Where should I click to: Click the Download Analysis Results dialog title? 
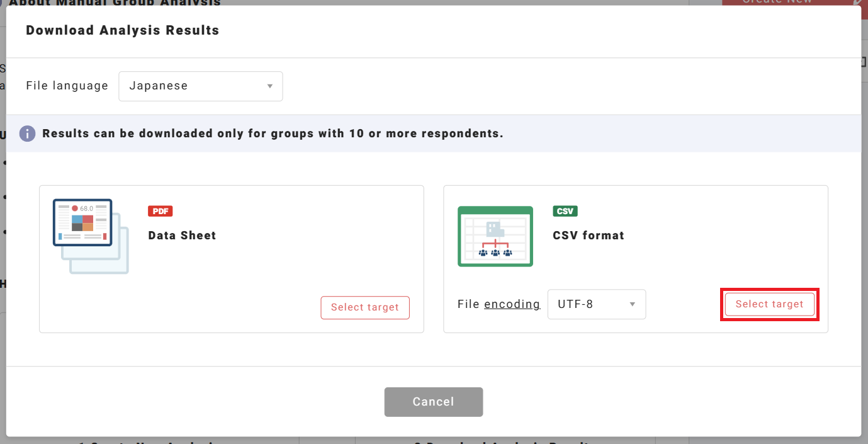click(x=123, y=30)
